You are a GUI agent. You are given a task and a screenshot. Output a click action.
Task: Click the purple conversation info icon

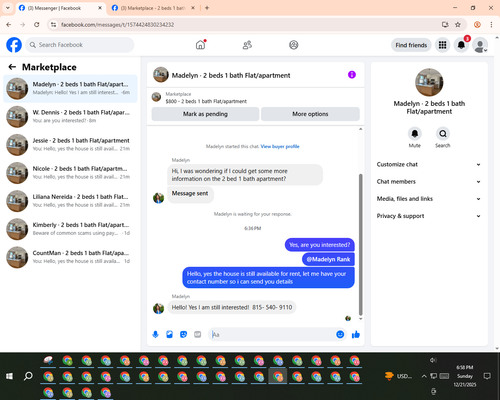352,75
